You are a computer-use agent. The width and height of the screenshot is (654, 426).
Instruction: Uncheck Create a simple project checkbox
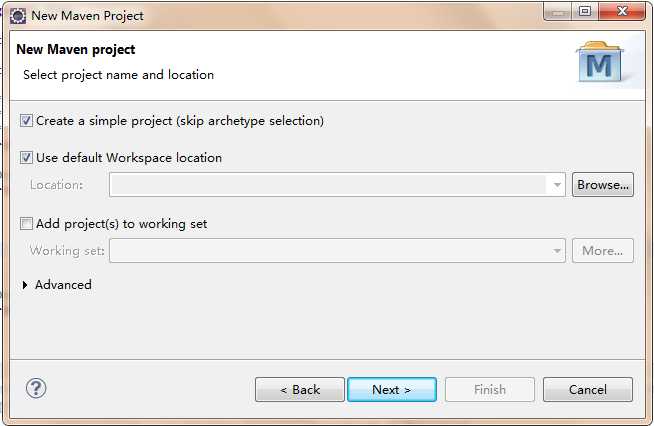point(27,121)
